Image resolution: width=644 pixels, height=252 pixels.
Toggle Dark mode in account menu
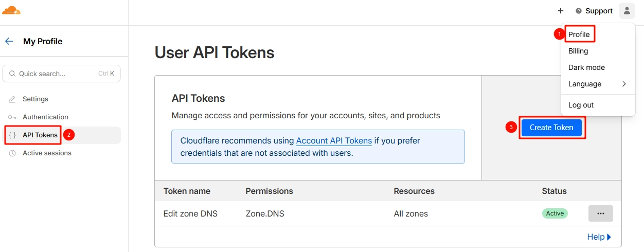586,67
